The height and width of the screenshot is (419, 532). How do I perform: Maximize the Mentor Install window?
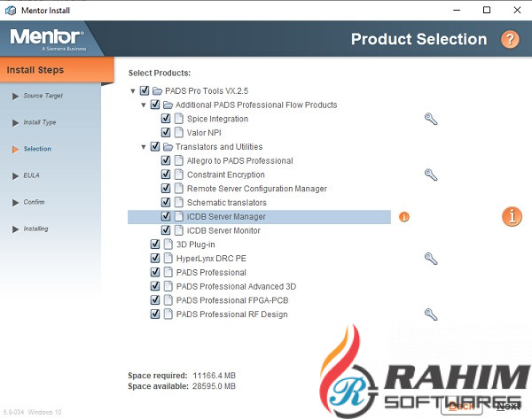(x=487, y=10)
